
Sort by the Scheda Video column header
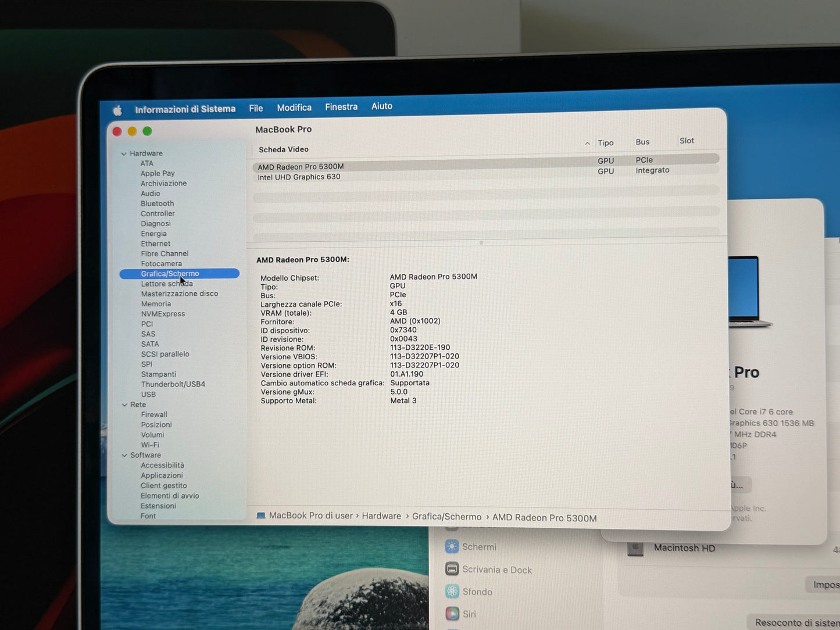click(284, 149)
